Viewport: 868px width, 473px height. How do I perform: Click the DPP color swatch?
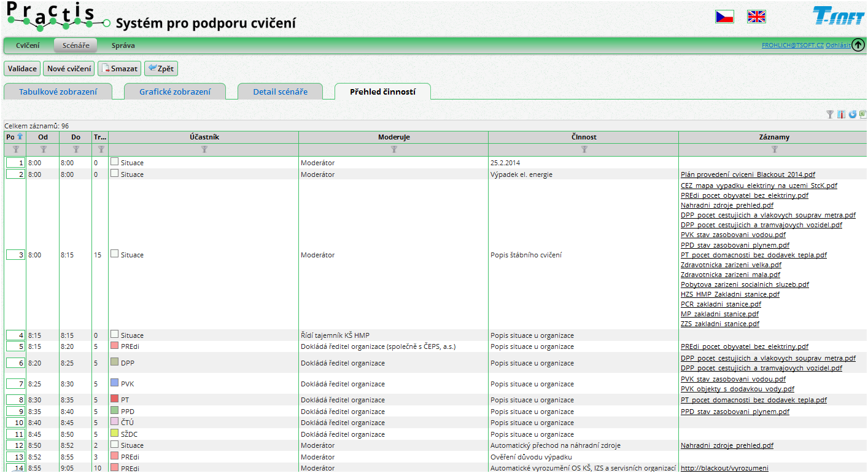[x=114, y=362]
